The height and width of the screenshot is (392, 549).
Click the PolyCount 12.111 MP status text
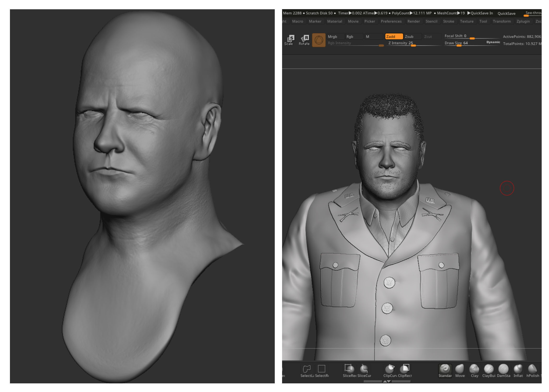click(x=411, y=13)
